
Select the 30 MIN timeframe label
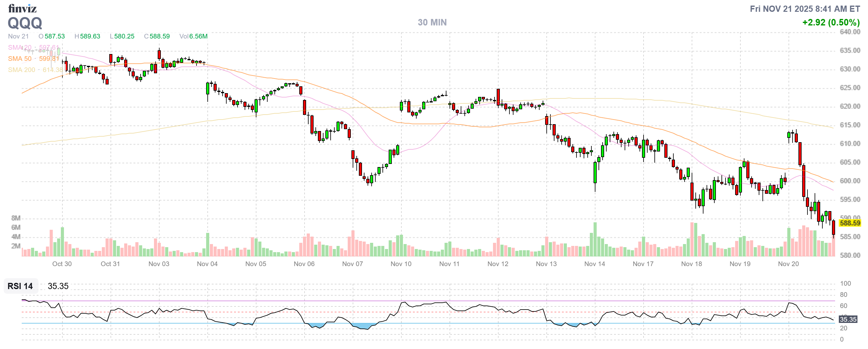[432, 22]
